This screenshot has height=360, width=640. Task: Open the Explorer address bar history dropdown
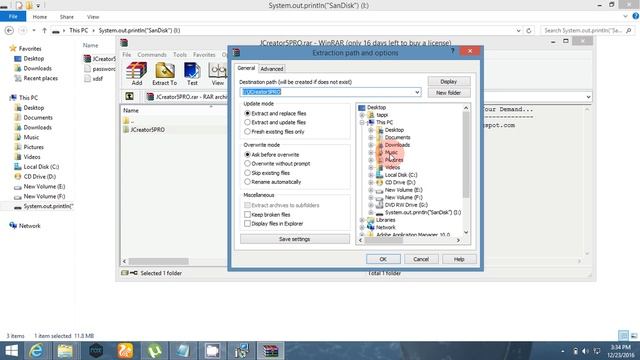[518, 31]
